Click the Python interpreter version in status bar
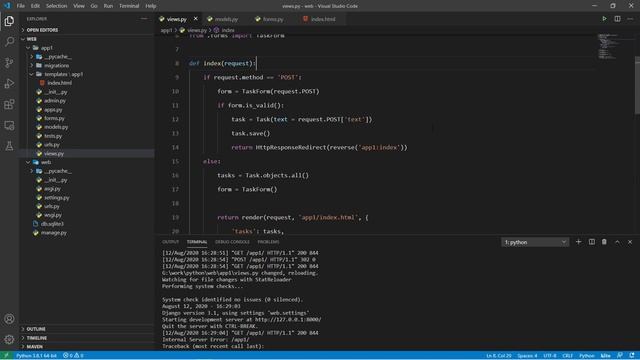Screen dimensions: 640x360 36,356
